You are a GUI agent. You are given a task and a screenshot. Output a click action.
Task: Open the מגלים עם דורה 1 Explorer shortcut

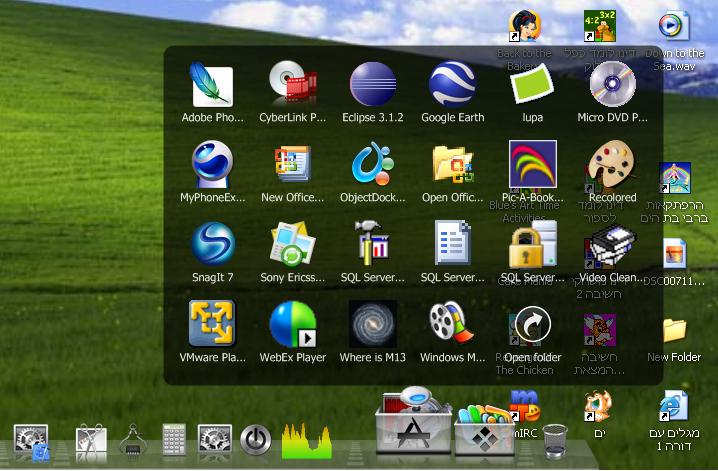pyautogui.click(x=674, y=406)
